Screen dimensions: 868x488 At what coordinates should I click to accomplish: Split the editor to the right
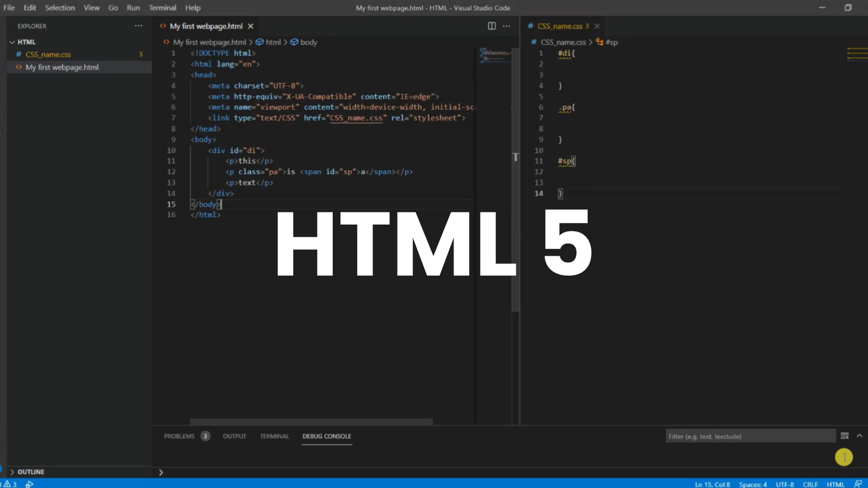point(491,25)
